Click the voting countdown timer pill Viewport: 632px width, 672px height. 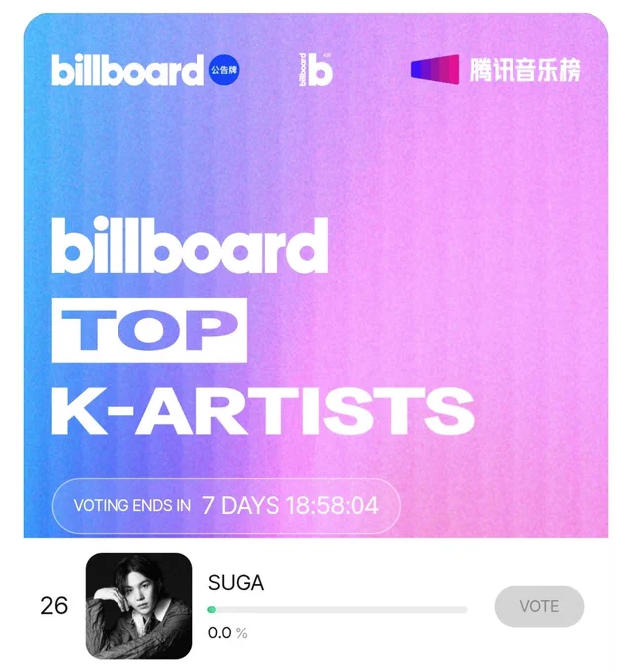pyautogui.click(x=226, y=506)
